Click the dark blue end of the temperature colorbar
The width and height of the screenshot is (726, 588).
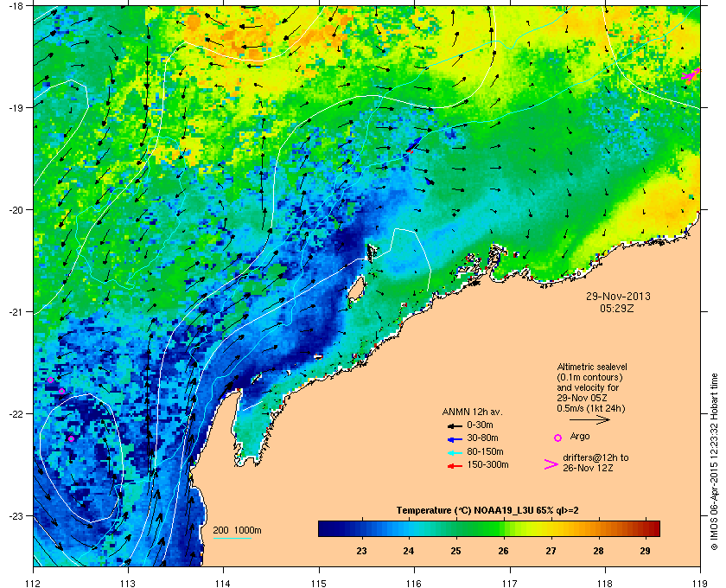click(323, 528)
